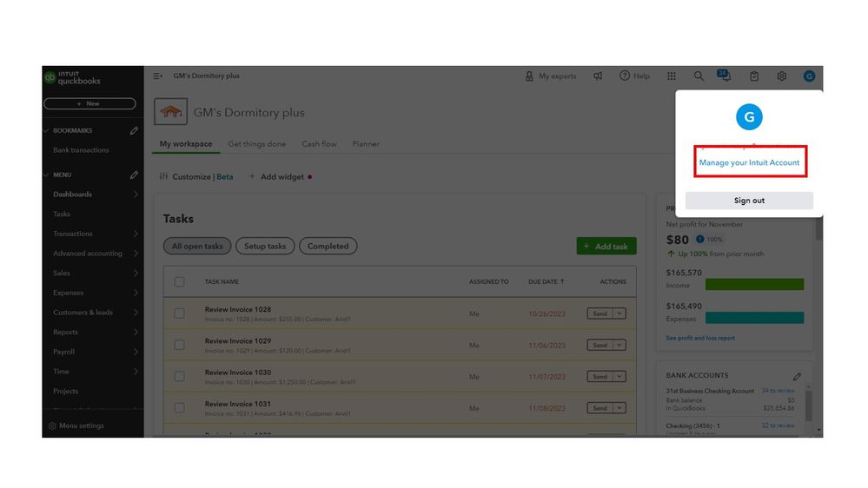The image size is (868, 488).
Task: Toggle the select-all tasks header checkbox
Action: click(179, 281)
